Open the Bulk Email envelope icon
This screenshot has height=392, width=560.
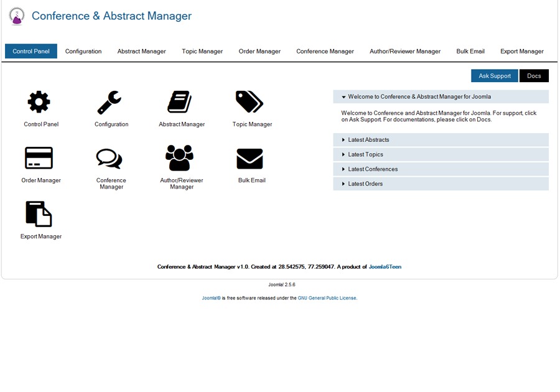pyautogui.click(x=250, y=159)
